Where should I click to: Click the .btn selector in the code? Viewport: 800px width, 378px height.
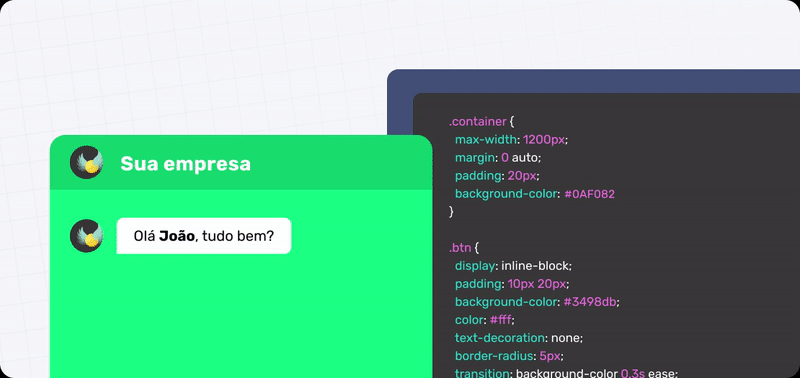[x=460, y=248]
